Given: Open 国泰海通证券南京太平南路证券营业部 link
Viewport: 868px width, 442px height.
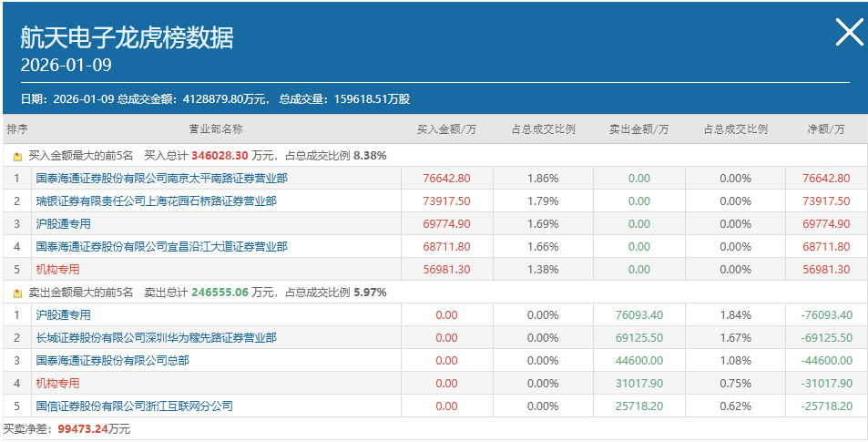Looking at the screenshot, I should click(161, 179).
